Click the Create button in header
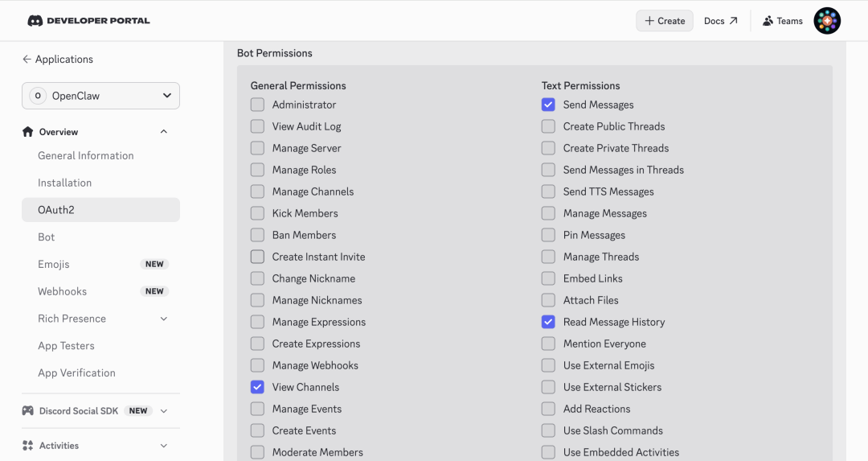This screenshot has width=868, height=461. coord(665,21)
